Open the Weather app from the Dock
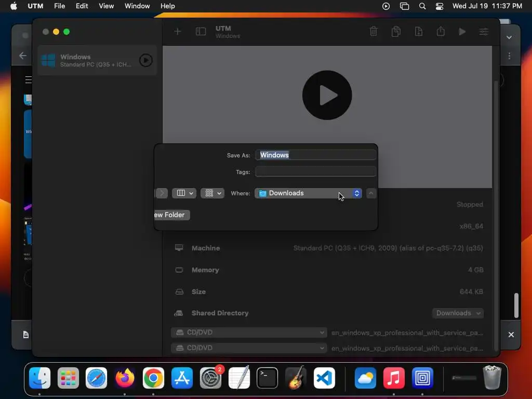Viewport: 532px width, 399px height. 365,378
